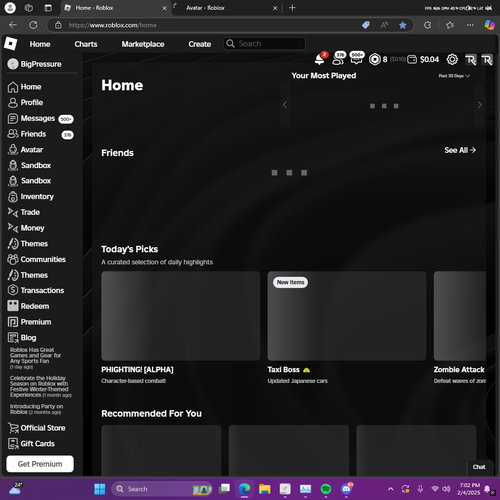Click the Get Premium button
Viewport: 500px width, 500px height.
tap(40, 464)
